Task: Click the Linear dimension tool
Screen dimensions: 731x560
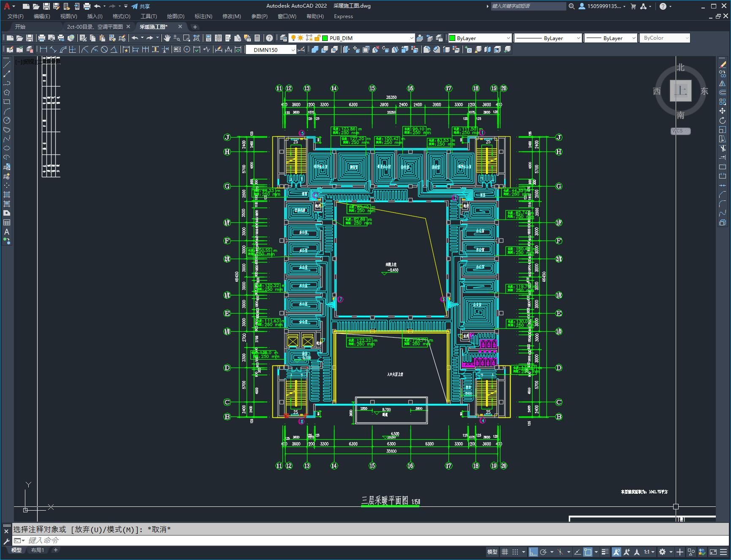Action: click(x=43, y=49)
